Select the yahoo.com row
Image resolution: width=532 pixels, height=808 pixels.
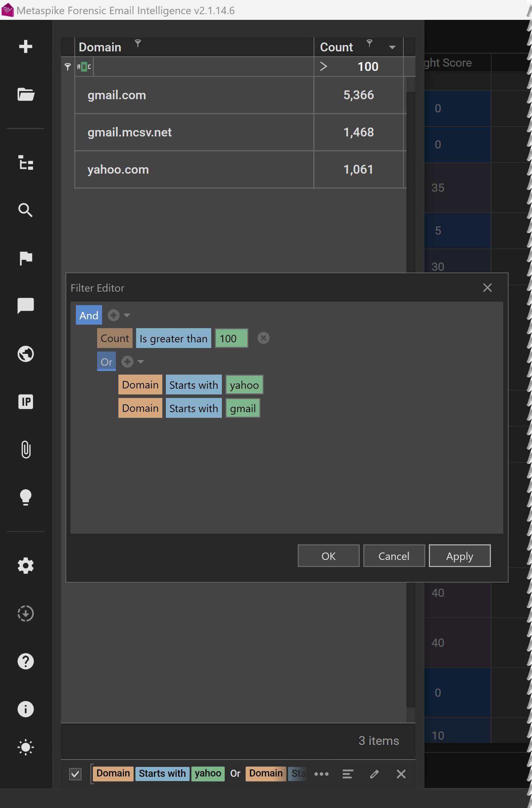pyautogui.click(x=240, y=169)
